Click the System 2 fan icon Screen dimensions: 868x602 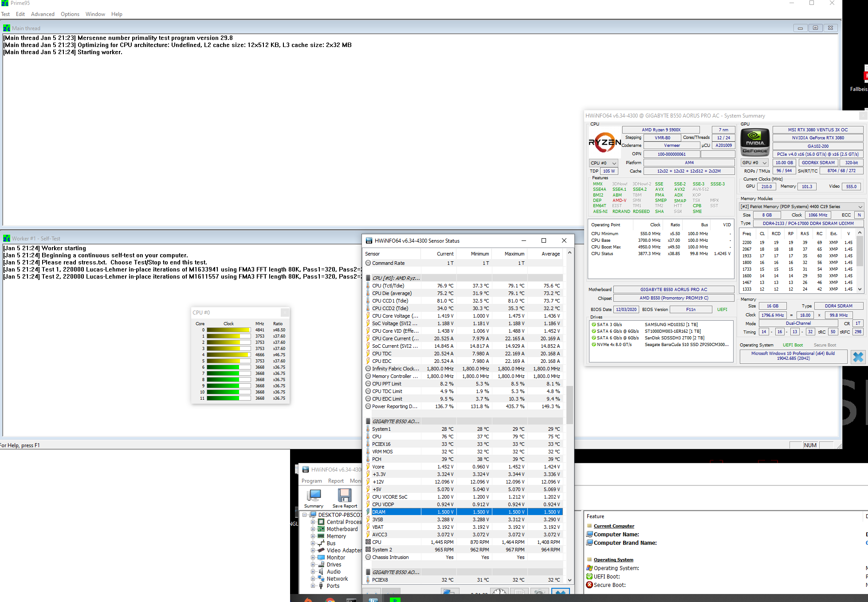(x=368, y=550)
